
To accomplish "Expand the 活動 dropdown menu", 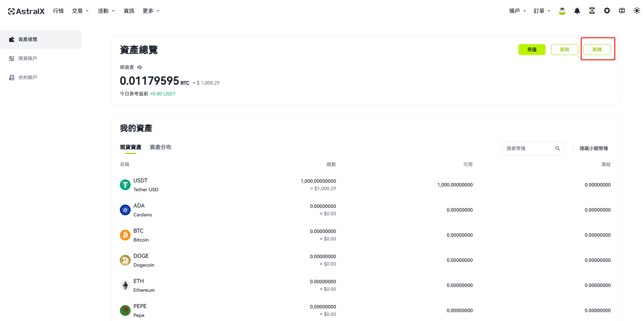I will point(106,11).
